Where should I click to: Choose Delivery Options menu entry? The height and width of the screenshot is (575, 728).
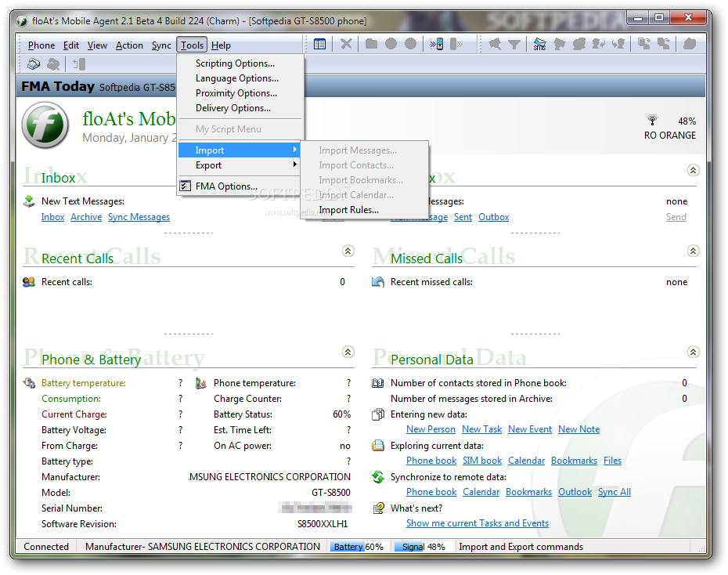(240, 108)
